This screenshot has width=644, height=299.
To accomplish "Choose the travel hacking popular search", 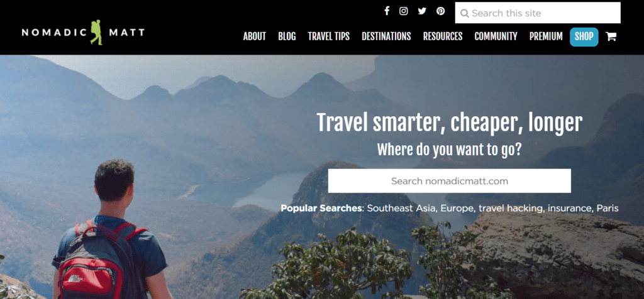I will tap(511, 209).
